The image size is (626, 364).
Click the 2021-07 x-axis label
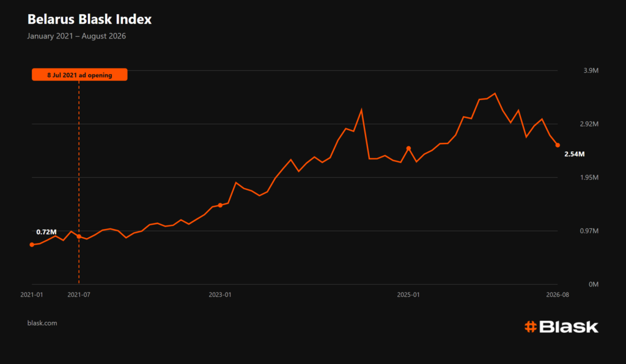(x=79, y=294)
